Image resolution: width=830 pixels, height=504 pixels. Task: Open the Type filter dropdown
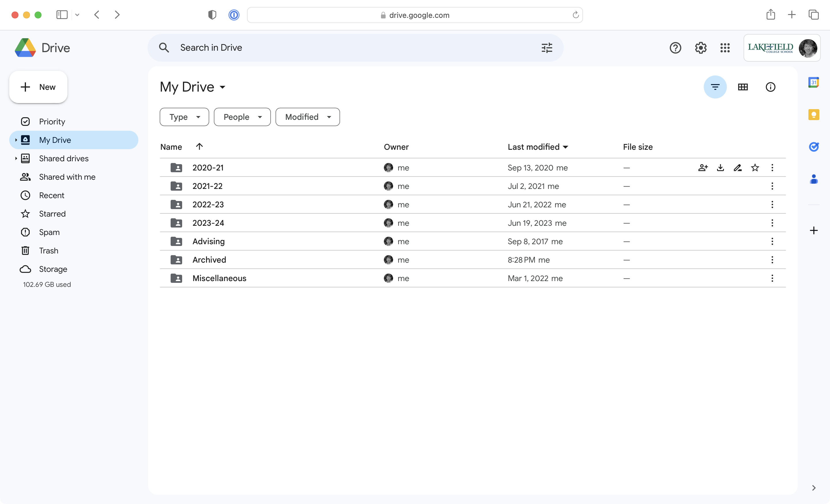(184, 117)
